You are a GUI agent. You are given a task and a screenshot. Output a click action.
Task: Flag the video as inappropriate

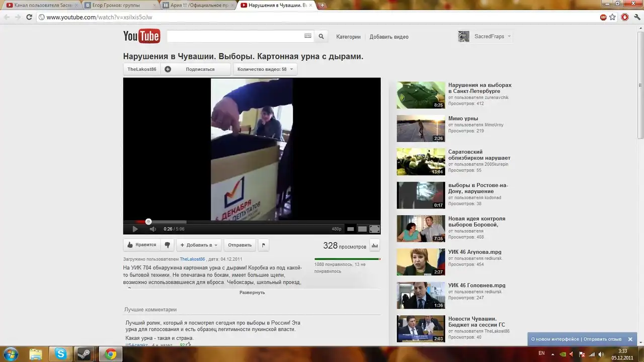263,245
